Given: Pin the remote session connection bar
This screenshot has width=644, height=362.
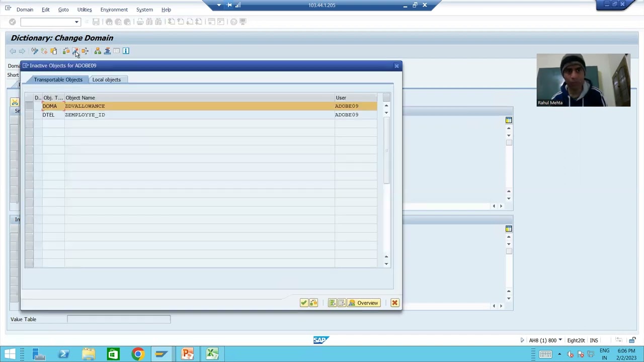Looking at the screenshot, I should (229, 5).
